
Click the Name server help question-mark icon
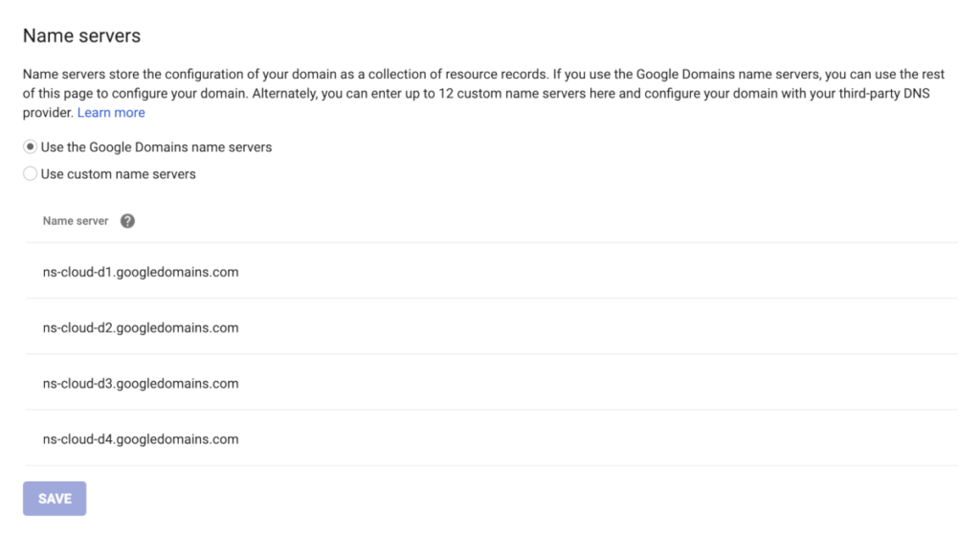click(127, 221)
